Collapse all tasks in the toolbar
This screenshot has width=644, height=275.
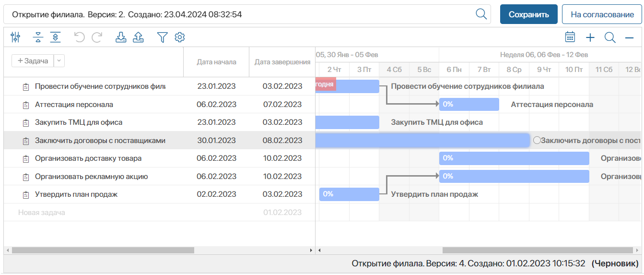38,37
